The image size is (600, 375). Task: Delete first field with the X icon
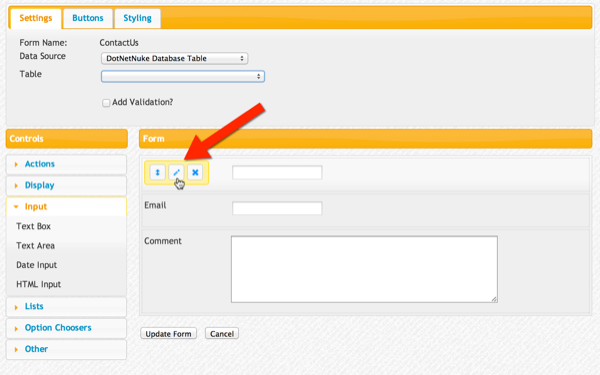(x=195, y=173)
